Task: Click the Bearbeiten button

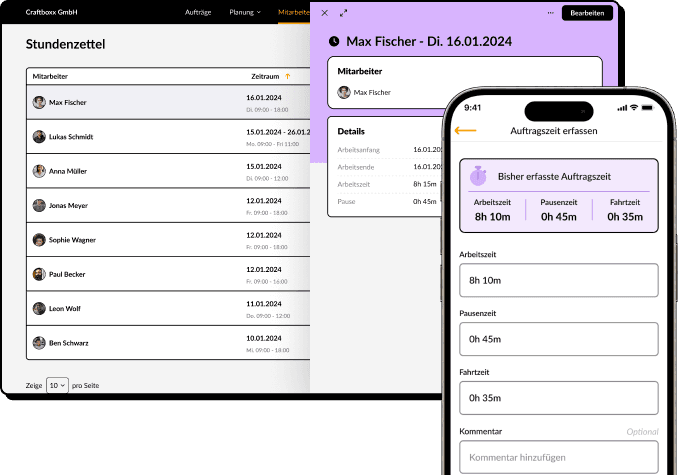Action: click(x=587, y=13)
